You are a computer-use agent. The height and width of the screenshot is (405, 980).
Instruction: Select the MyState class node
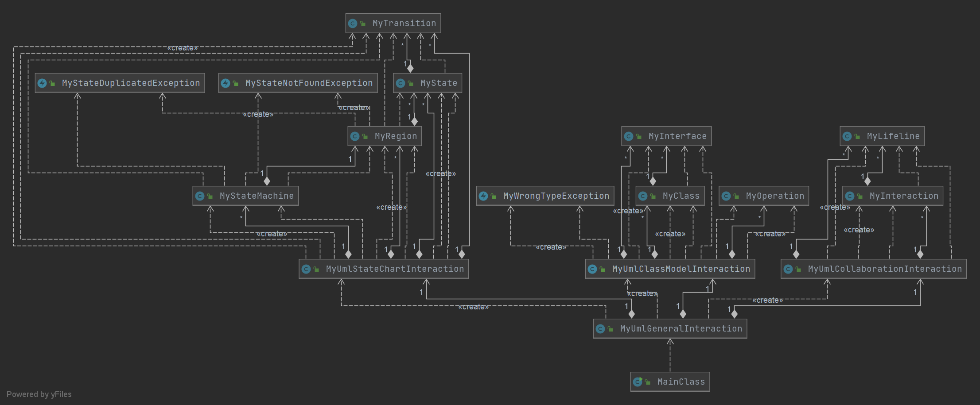click(428, 83)
